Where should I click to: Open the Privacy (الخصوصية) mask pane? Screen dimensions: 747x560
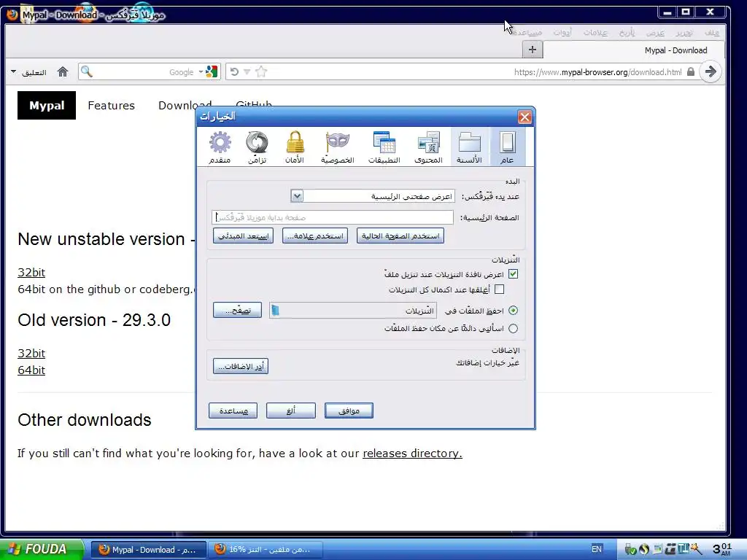[x=337, y=147]
